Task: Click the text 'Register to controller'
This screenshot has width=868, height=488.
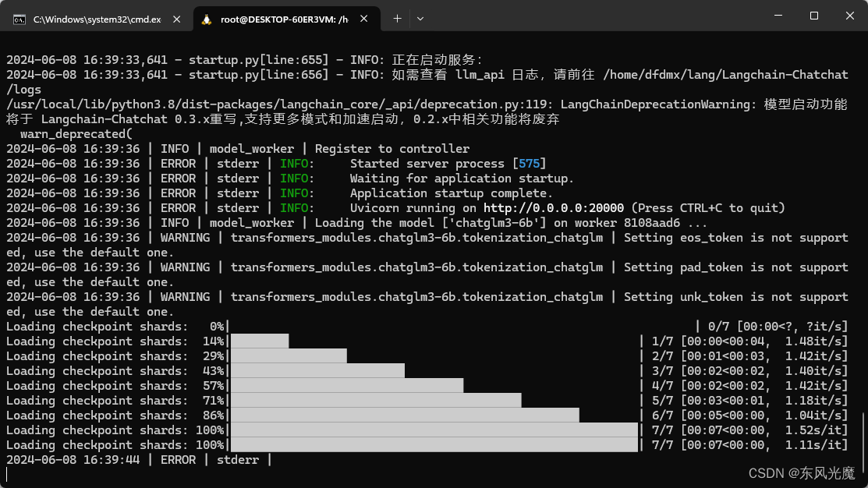Action: (x=392, y=149)
